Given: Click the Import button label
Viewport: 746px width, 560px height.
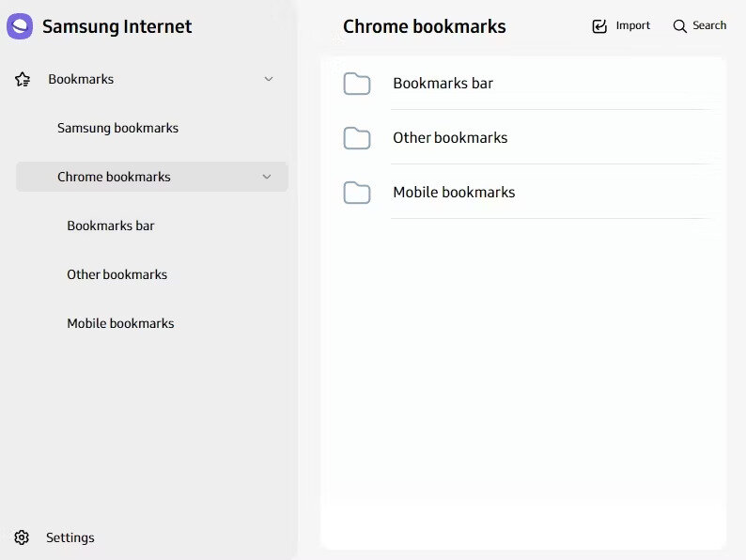Looking at the screenshot, I should [632, 25].
